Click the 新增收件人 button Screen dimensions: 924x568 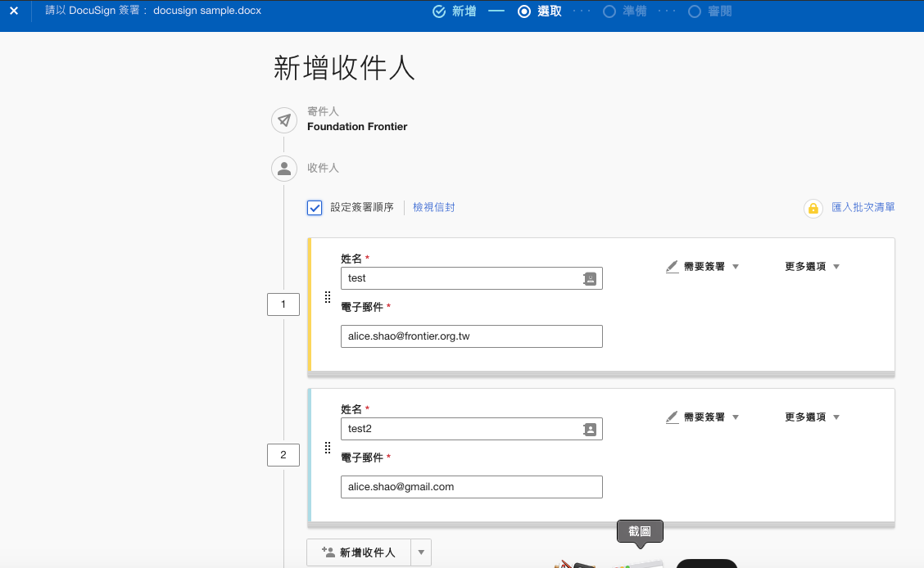tap(359, 552)
